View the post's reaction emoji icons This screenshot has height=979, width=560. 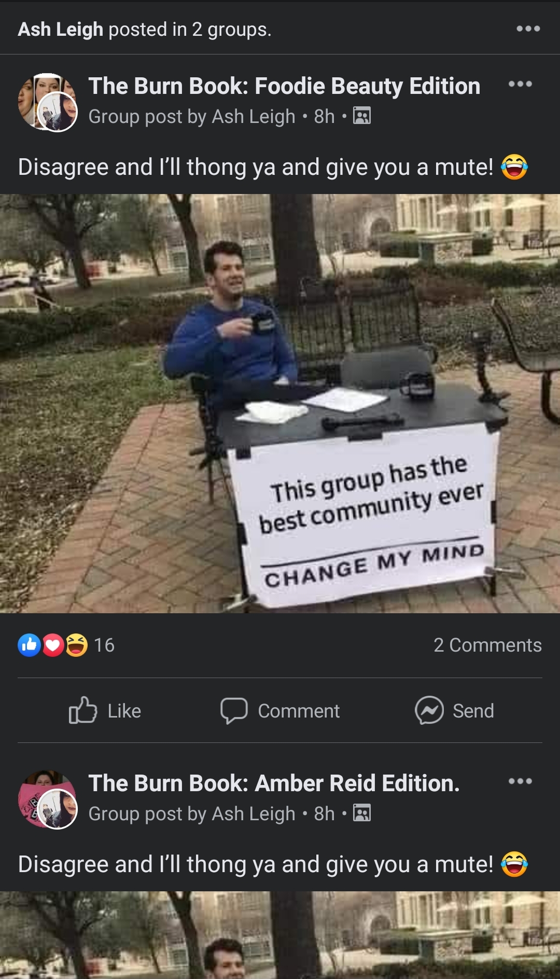(53, 645)
